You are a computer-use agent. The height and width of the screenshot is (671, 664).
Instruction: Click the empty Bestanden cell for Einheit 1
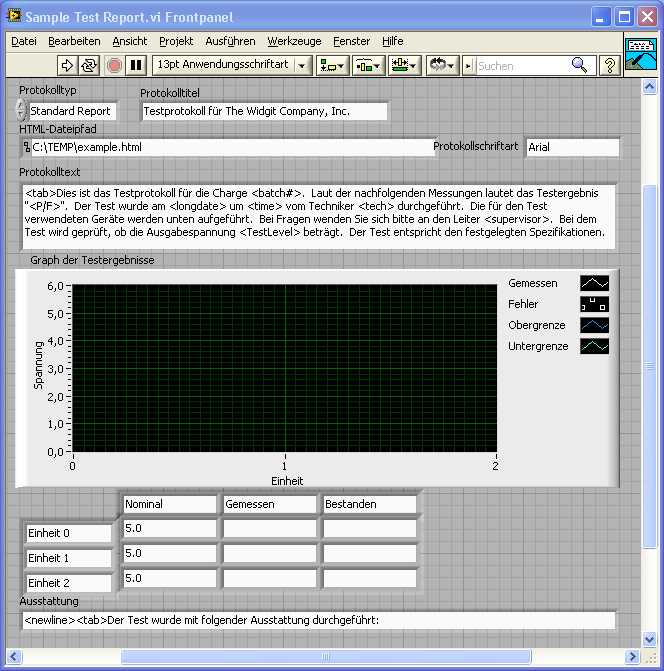click(370, 553)
